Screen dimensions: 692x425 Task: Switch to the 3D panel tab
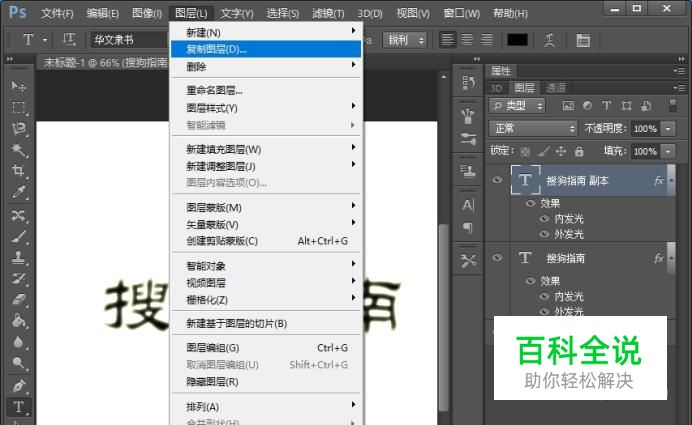(x=496, y=88)
